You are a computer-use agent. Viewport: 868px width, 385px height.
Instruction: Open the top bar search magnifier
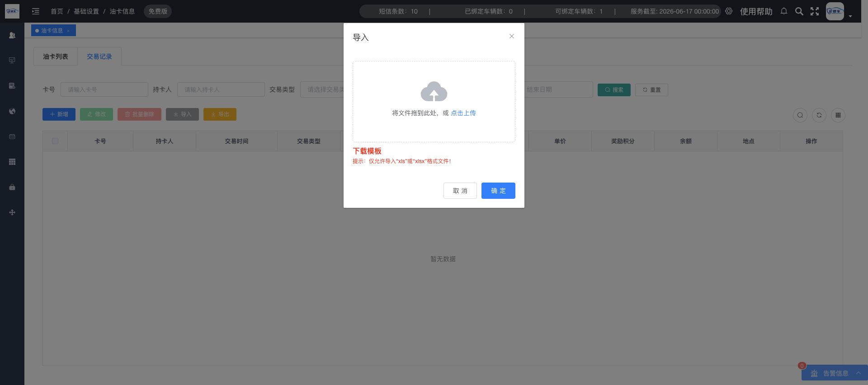click(799, 11)
